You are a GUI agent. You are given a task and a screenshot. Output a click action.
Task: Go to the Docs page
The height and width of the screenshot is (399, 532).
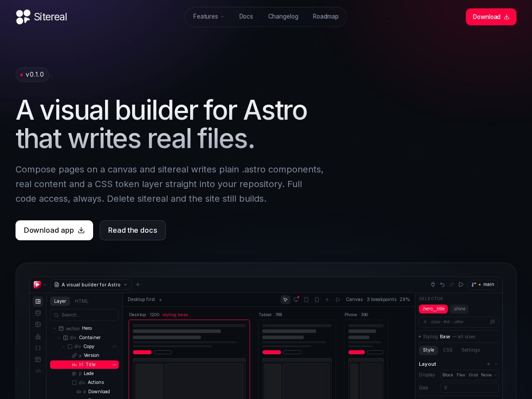tap(246, 17)
